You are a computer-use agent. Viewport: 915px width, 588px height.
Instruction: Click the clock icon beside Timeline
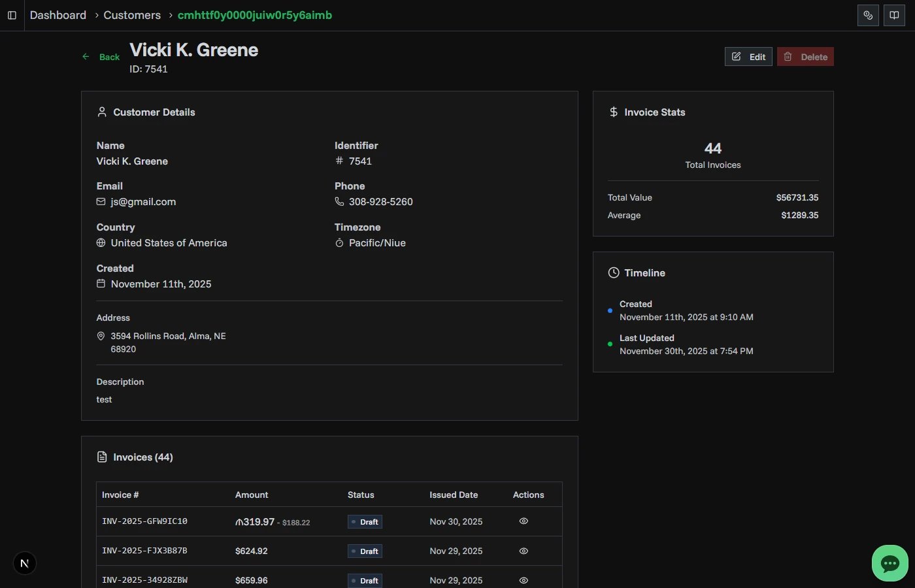613,272
